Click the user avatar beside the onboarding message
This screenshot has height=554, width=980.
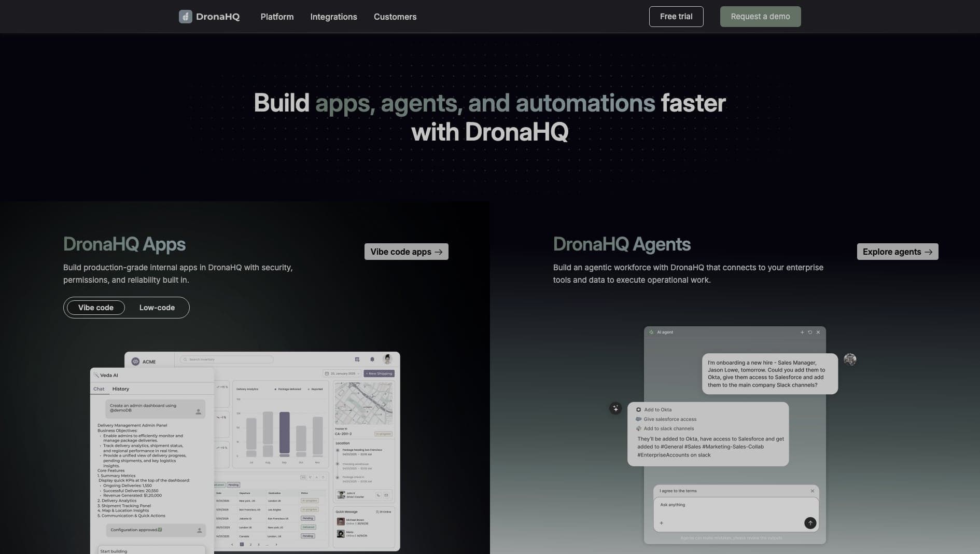coord(850,359)
